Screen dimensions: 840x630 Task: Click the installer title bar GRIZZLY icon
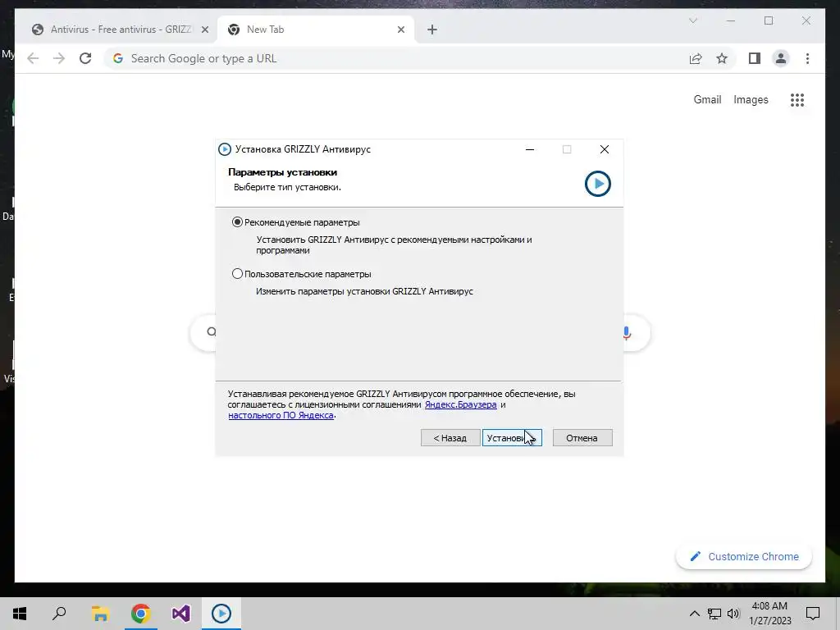pos(225,149)
